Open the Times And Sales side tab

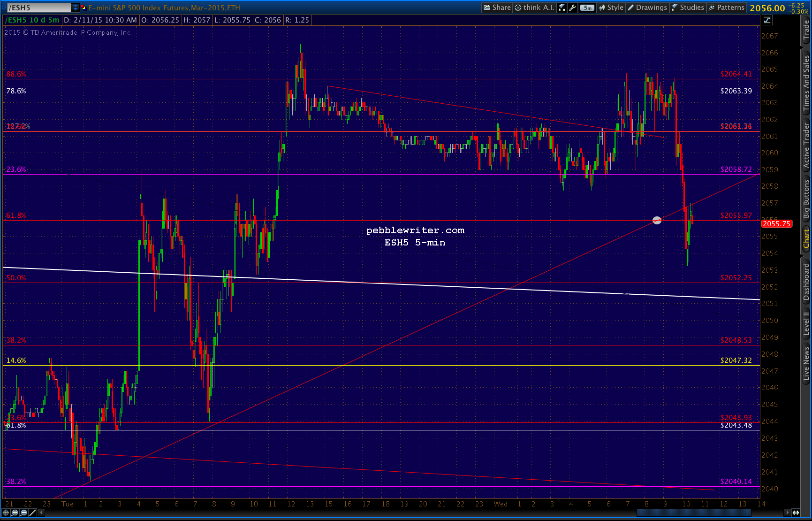pos(806,84)
